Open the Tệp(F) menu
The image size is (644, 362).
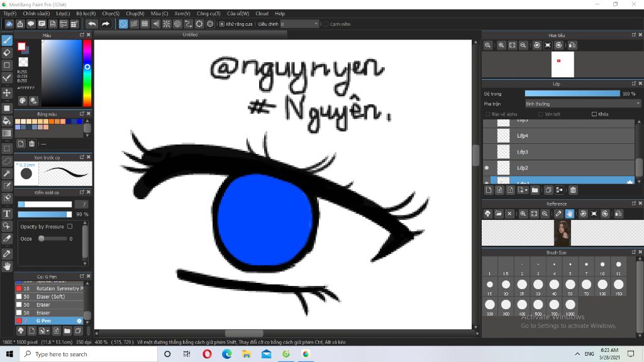coord(10,13)
